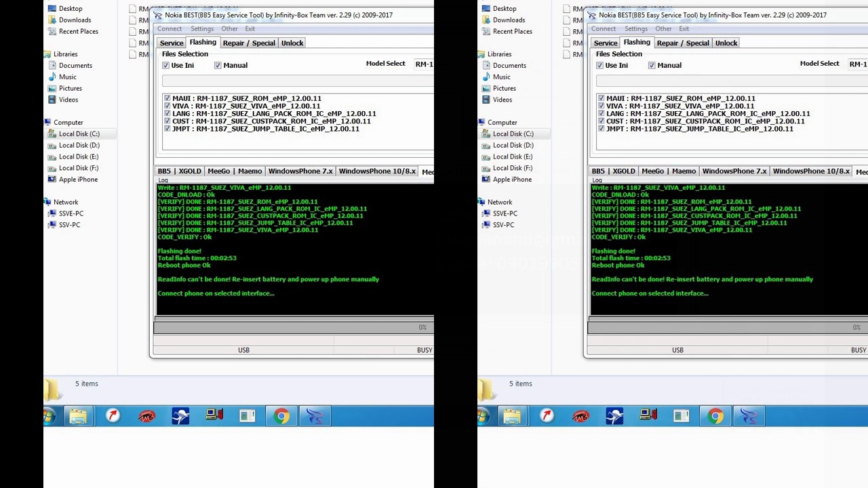The width and height of the screenshot is (868, 488).
Task: Click the 'Flashing done!' log line, left window
Action: (180, 251)
